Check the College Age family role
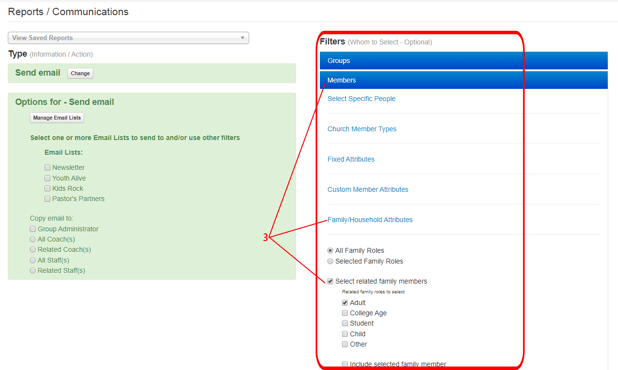Viewport: 618px width, 370px height. 345,313
